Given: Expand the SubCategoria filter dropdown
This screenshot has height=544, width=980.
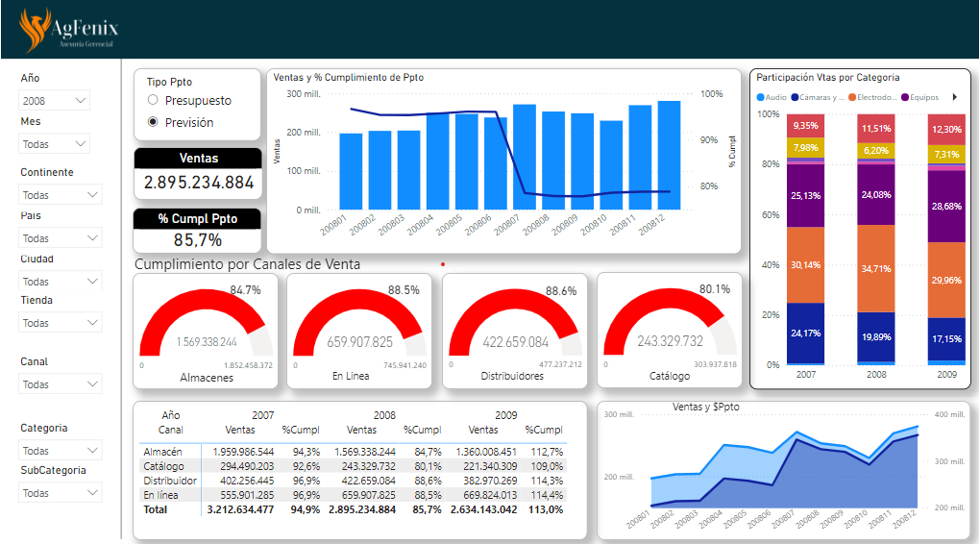Looking at the screenshot, I should click(x=61, y=493).
